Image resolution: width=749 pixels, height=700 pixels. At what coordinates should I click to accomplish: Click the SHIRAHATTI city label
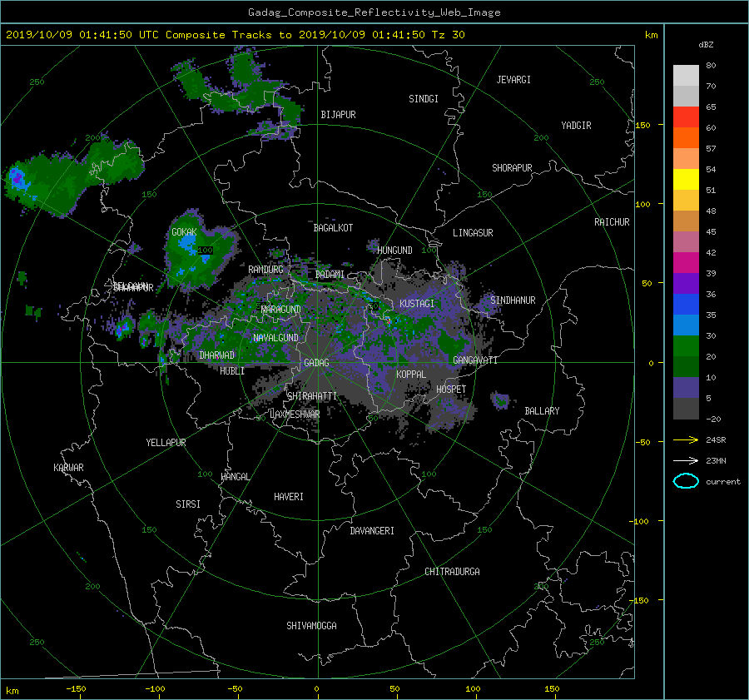[312, 395]
